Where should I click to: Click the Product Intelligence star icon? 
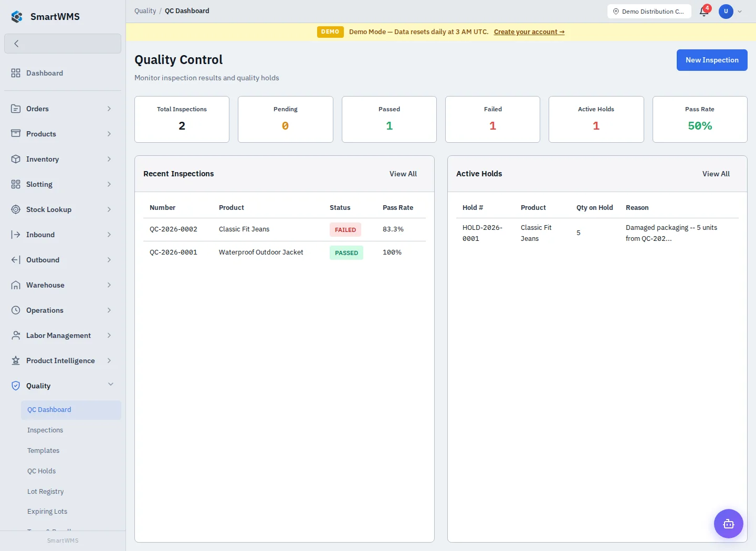(x=16, y=361)
